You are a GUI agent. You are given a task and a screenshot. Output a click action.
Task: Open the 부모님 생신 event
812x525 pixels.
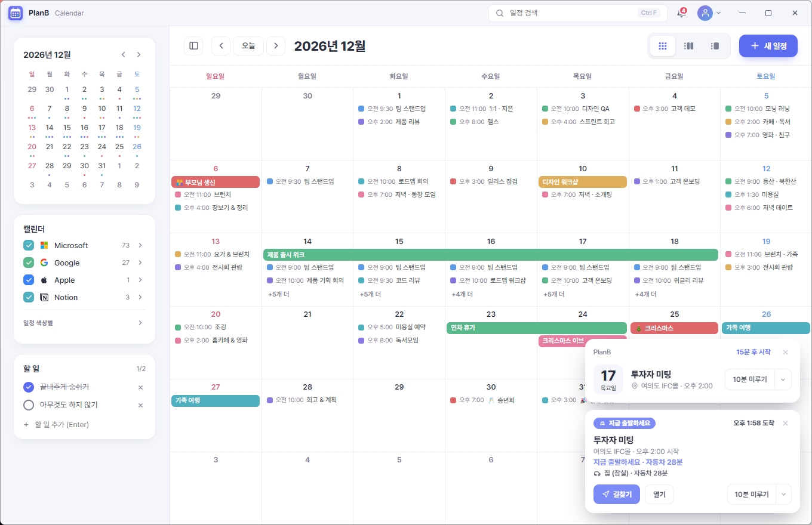point(216,182)
